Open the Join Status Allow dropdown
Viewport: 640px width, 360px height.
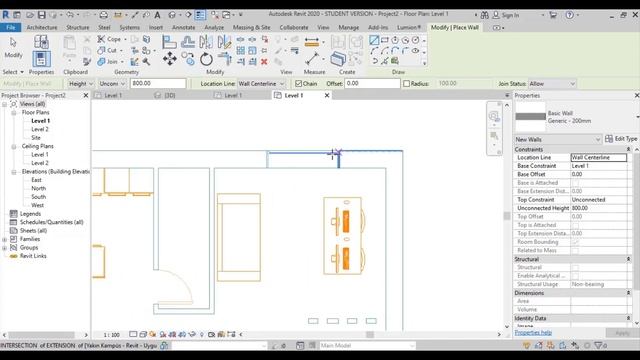[x=552, y=84]
